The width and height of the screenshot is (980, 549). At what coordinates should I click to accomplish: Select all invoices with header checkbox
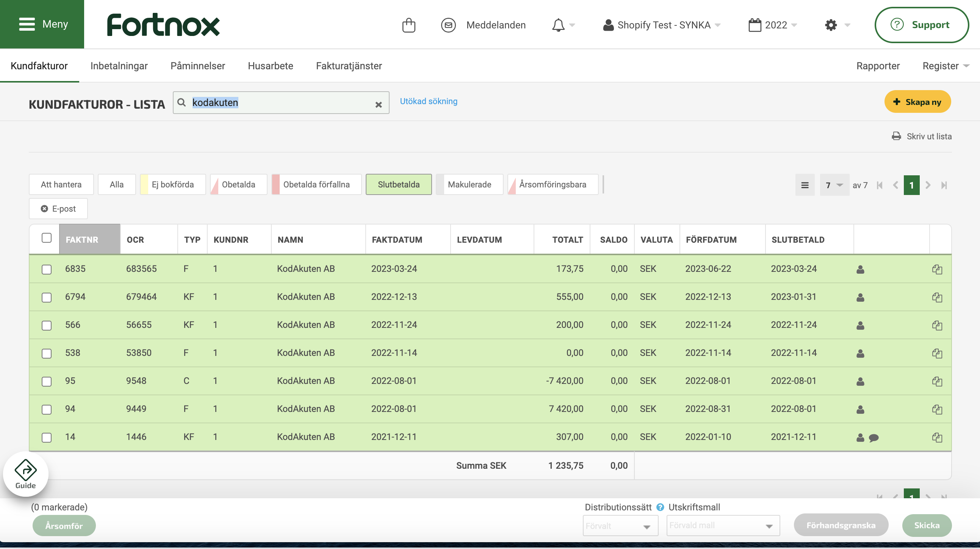pos(46,238)
